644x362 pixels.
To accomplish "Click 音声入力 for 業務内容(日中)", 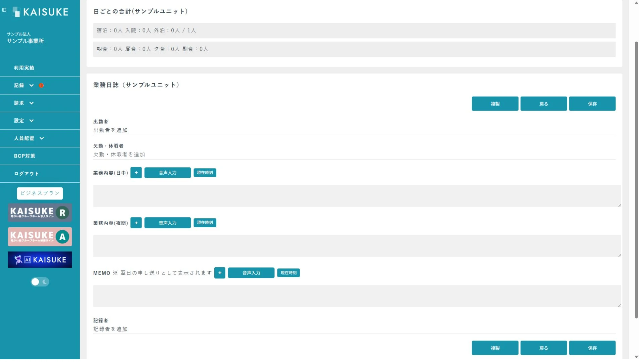I will pos(168,173).
